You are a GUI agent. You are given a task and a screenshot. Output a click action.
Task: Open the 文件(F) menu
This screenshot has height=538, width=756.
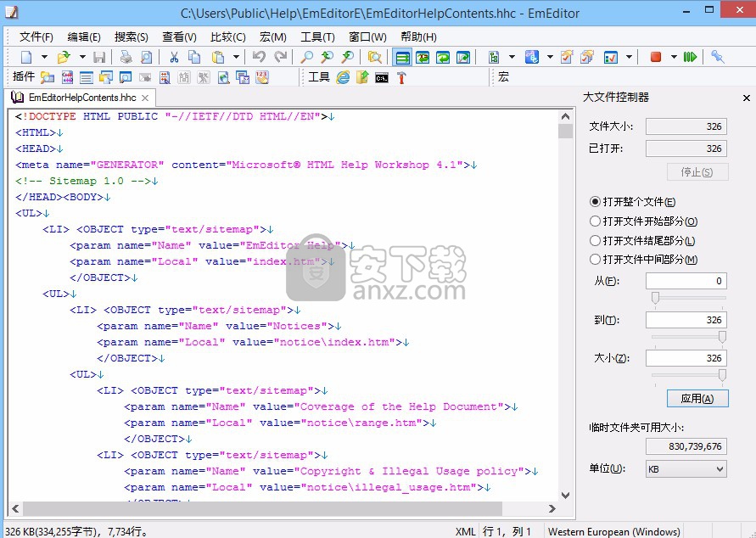point(36,37)
